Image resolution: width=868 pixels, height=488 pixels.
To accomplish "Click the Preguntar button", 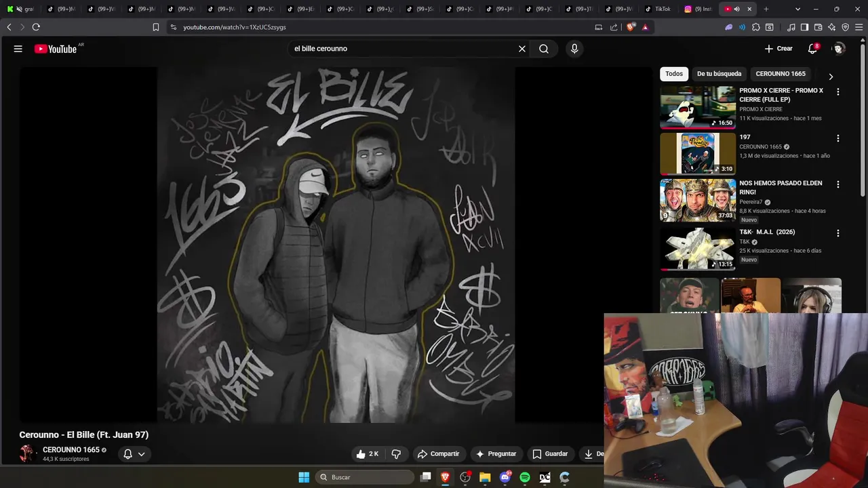I will (x=496, y=454).
